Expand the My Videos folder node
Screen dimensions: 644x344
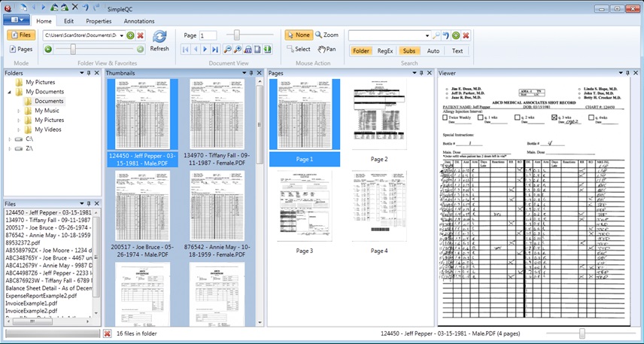pos(19,130)
